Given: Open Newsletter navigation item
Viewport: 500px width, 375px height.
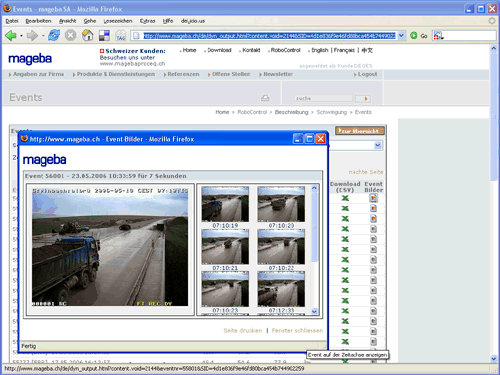Looking at the screenshot, I should pos(278,74).
